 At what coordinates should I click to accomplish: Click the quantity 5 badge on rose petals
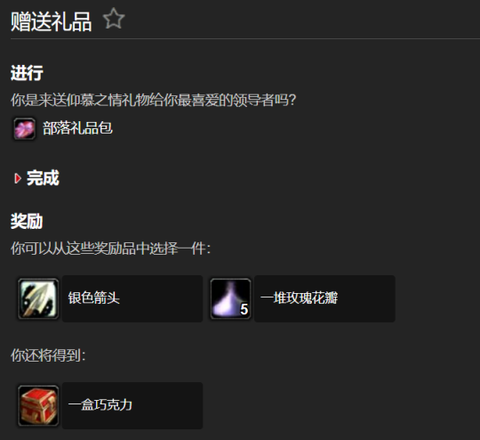click(244, 310)
